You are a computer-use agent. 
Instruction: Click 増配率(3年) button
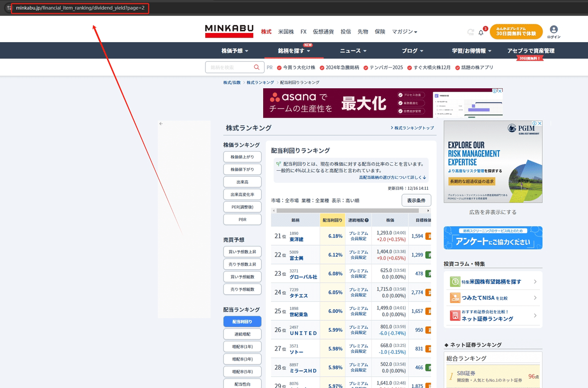coord(242,359)
